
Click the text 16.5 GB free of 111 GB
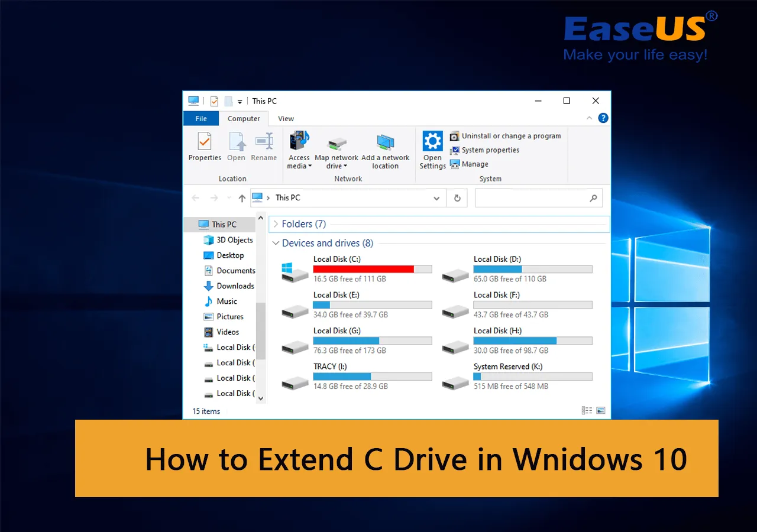pos(350,279)
